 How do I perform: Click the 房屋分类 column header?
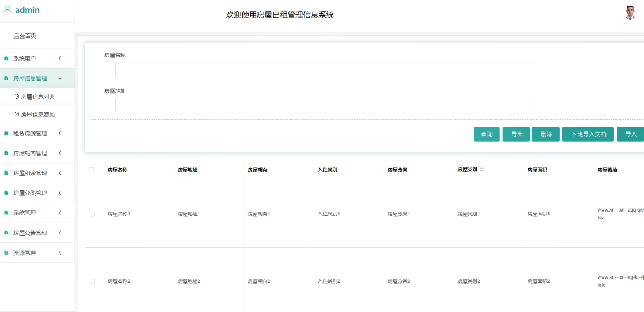pyautogui.click(x=398, y=170)
